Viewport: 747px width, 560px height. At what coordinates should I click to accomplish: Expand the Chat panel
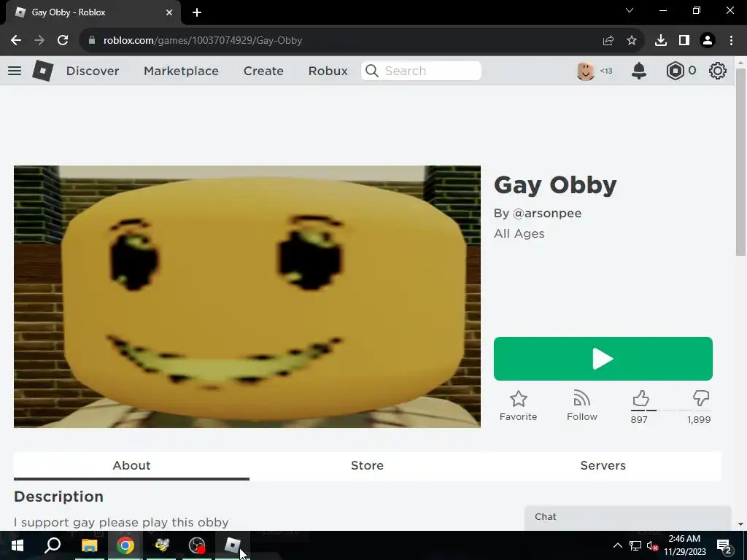[x=627, y=518]
